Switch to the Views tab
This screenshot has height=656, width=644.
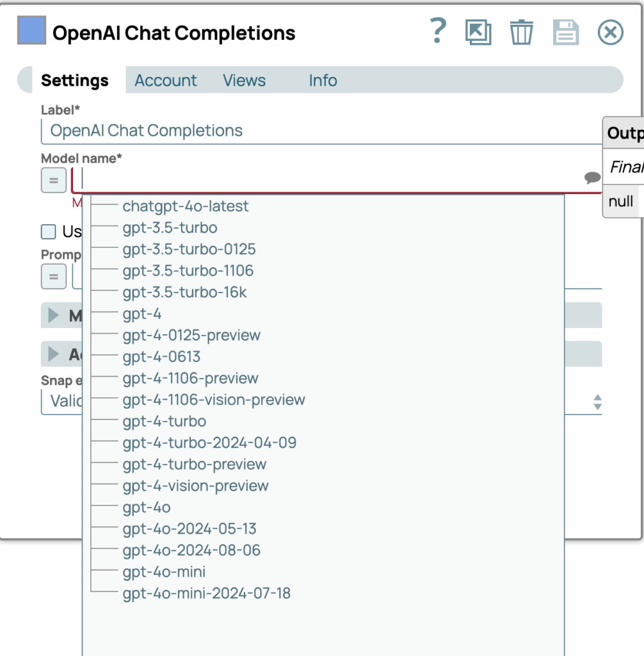click(x=244, y=81)
